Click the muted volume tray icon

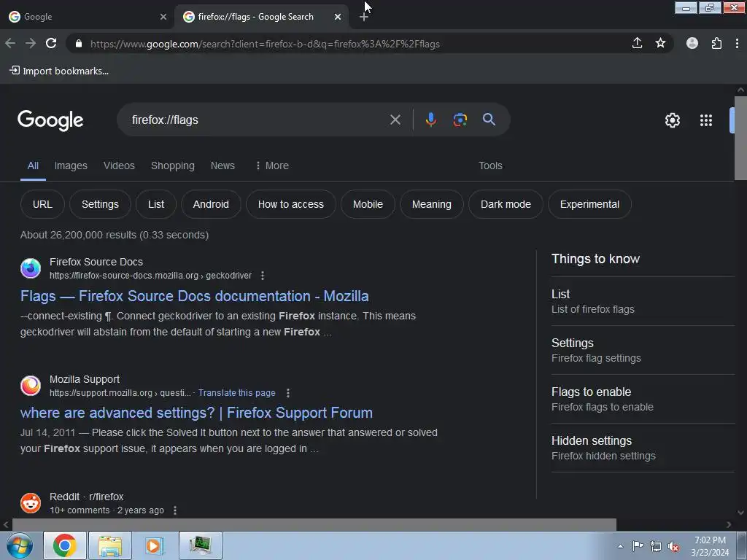click(x=673, y=547)
